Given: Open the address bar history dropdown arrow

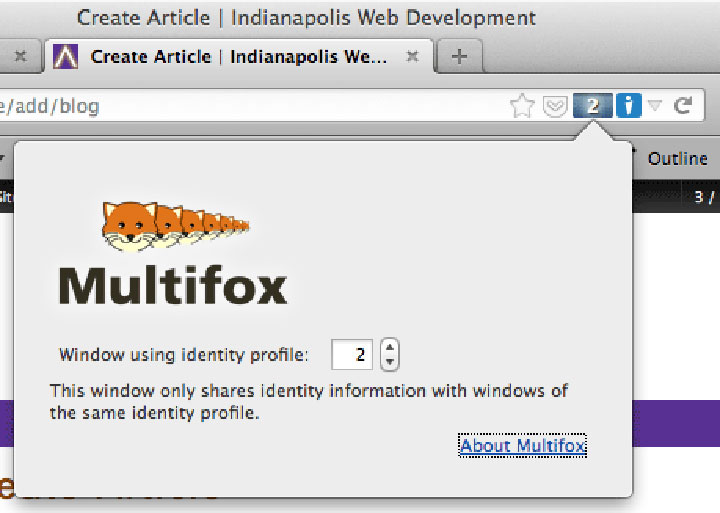Looking at the screenshot, I should click(654, 106).
